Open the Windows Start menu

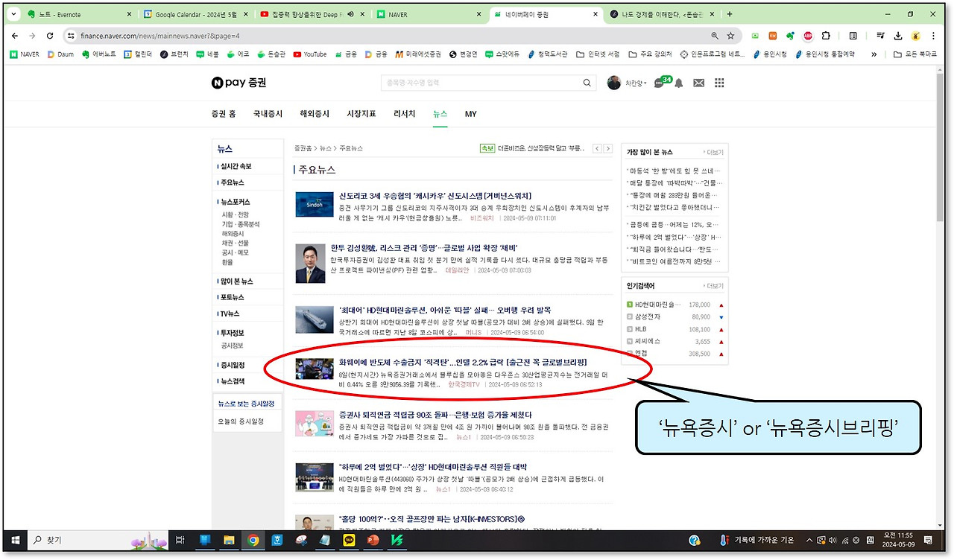coord(14,540)
